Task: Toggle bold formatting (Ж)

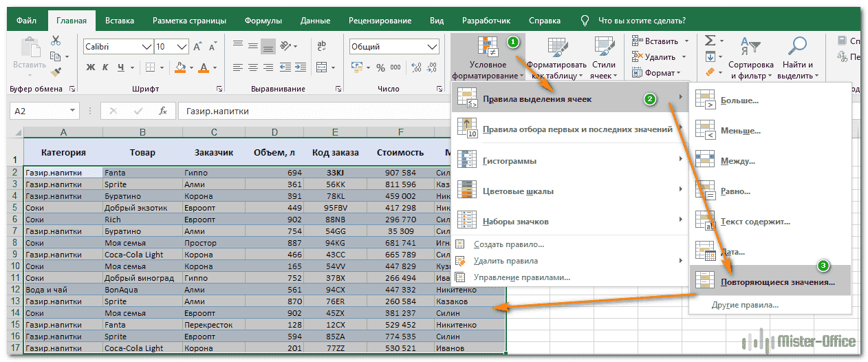Action: click(x=90, y=67)
